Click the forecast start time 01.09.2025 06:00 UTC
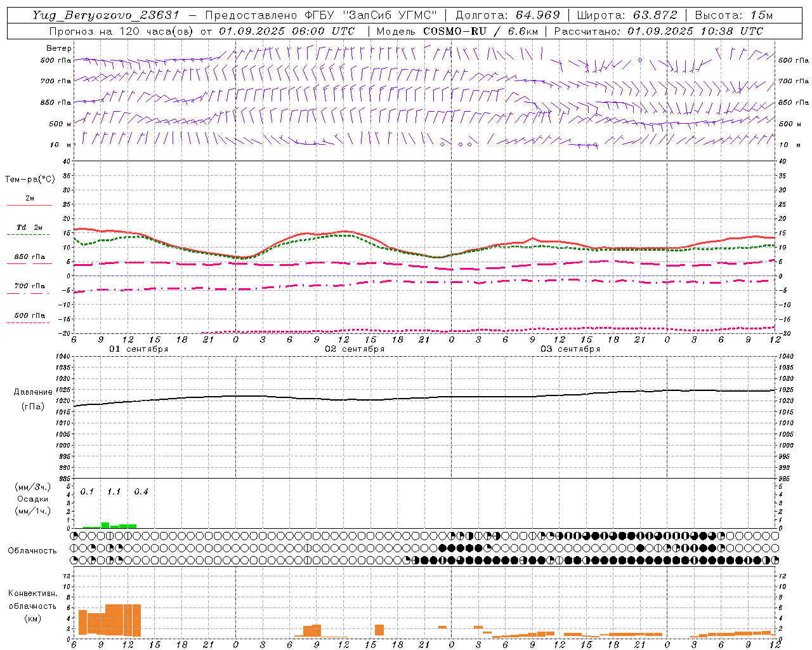 [287, 31]
